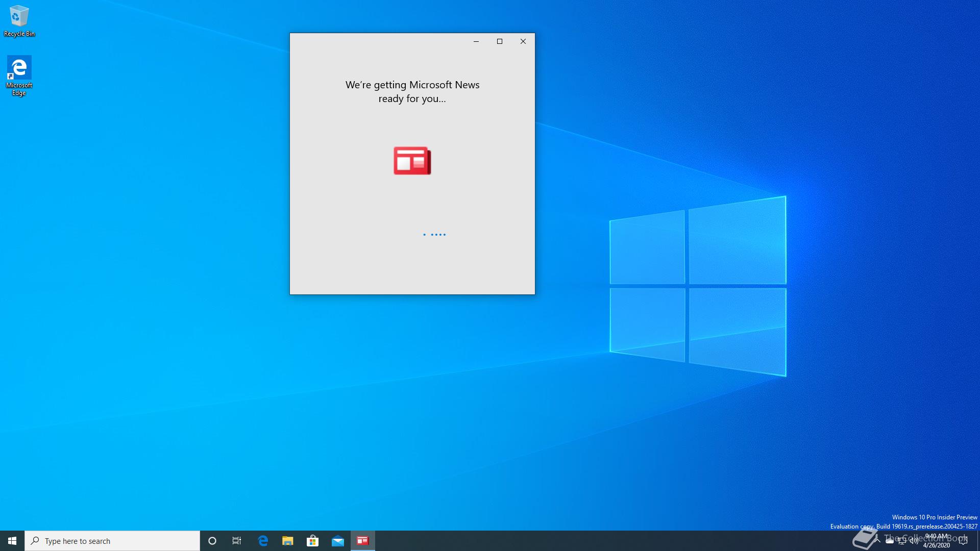Minimize the Microsoft News window
The image size is (980, 551).
click(476, 41)
